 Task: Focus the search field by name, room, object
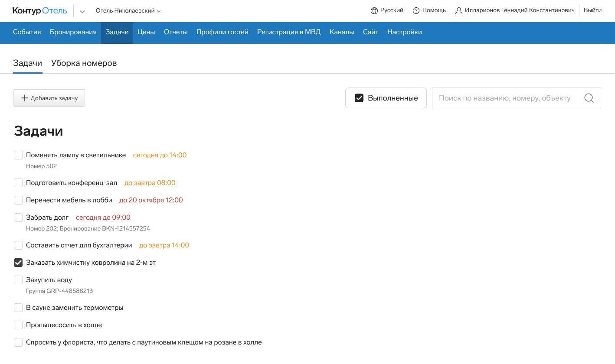[x=516, y=98]
